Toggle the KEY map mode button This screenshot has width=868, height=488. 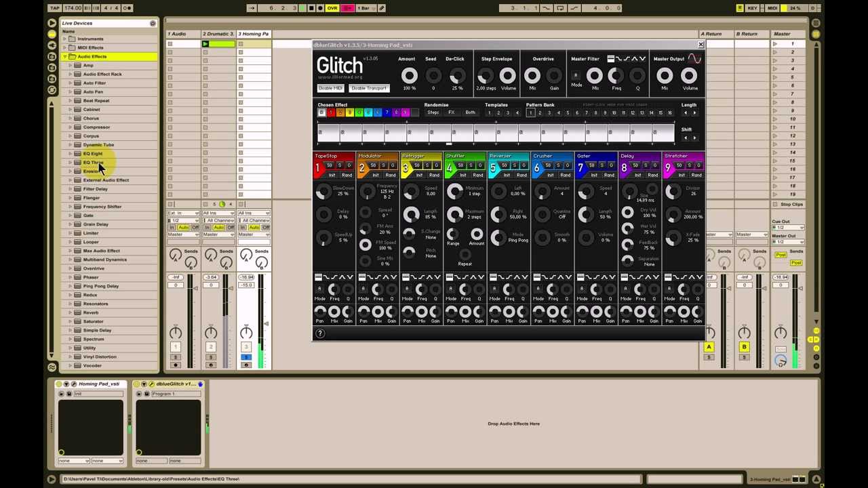(x=752, y=8)
